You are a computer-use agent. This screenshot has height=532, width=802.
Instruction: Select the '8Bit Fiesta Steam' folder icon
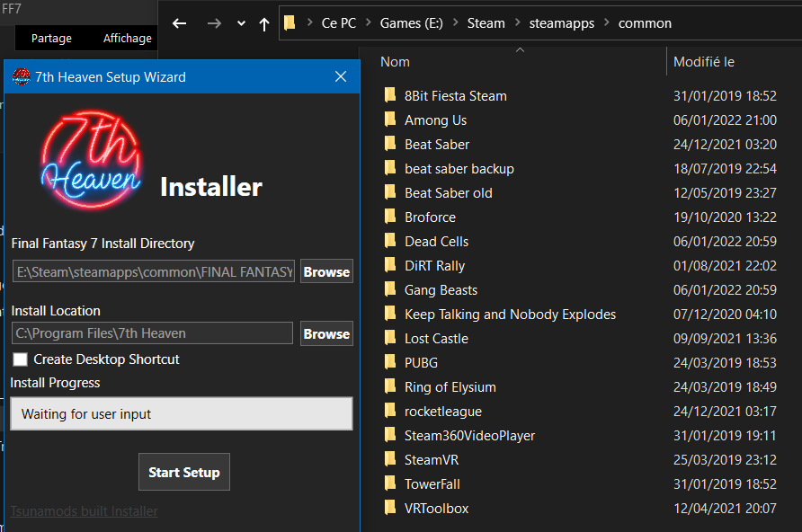pyautogui.click(x=390, y=95)
